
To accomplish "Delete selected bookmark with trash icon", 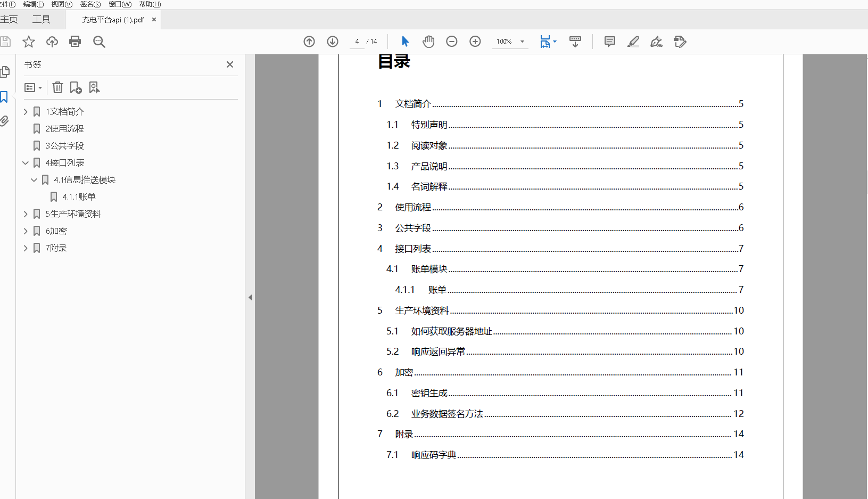I will [x=58, y=87].
